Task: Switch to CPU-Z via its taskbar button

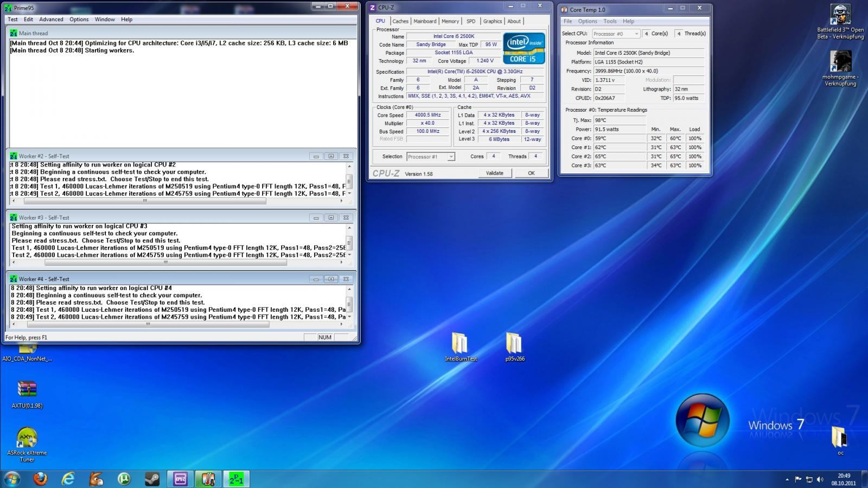Action: [x=180, y=479]
